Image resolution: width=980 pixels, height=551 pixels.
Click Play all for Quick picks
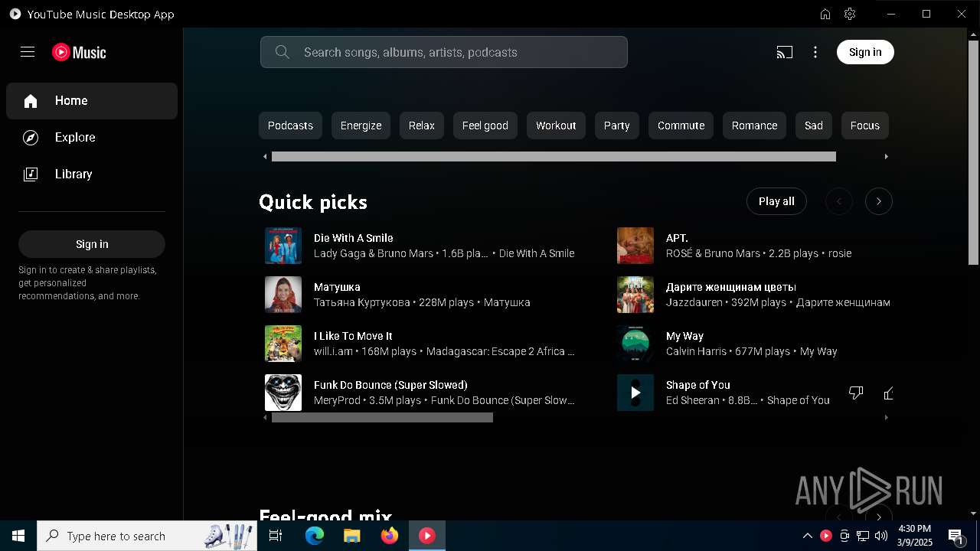click(x=776, y=201)
